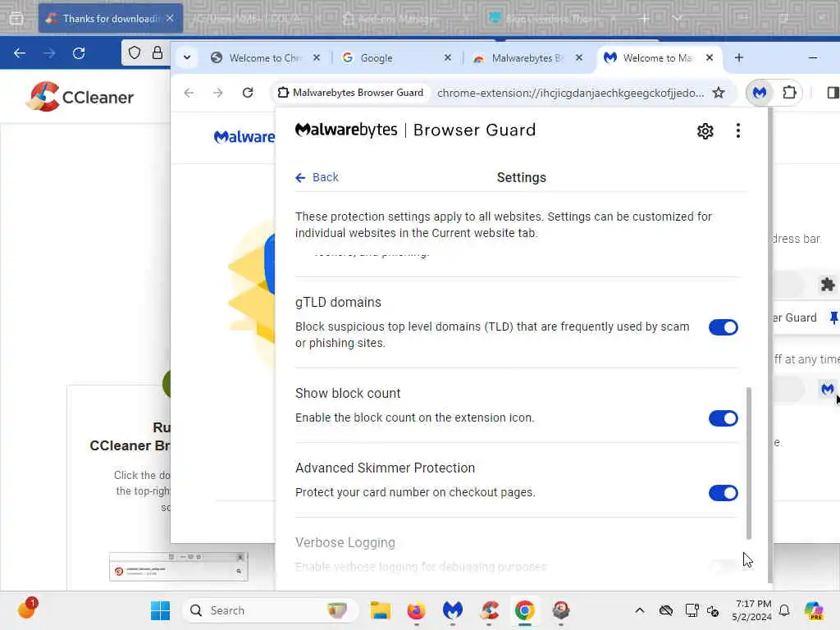This screenshot has width=840, height=630.
Task: Go forward in Chrome navigation
Action: [x=217, y=93]
